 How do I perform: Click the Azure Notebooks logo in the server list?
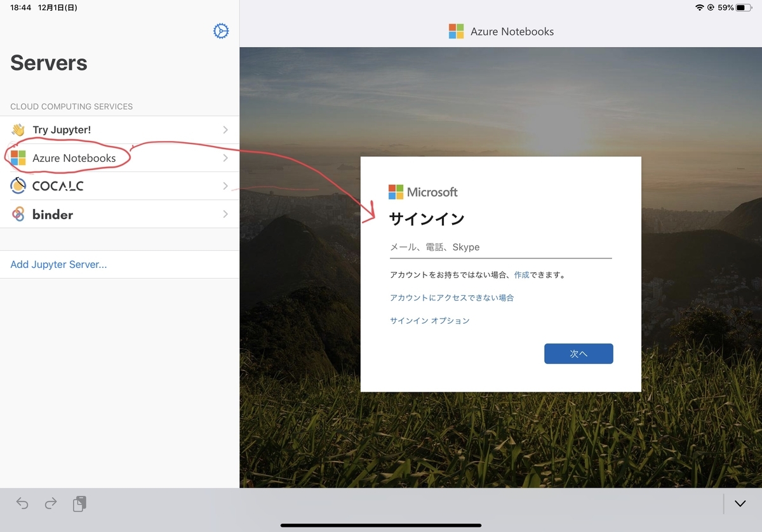point(18,157)
